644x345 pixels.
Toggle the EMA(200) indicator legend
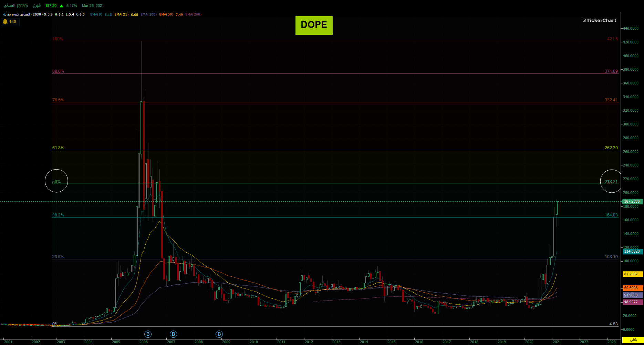194,14
